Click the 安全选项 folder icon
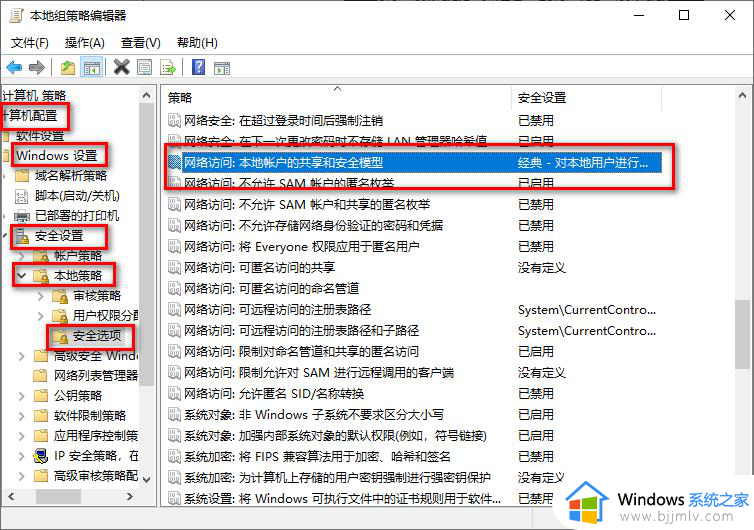Viewport: 754px width, 530px height. (60, 336)
